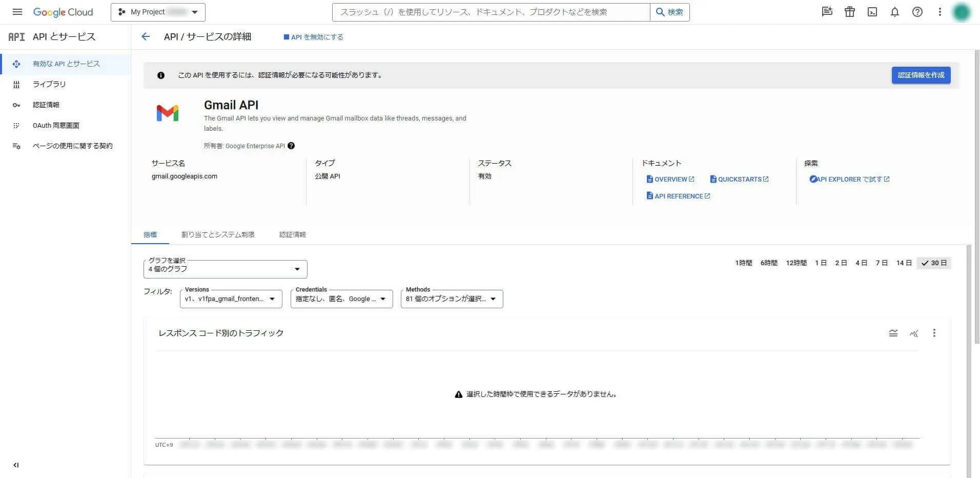
Task: Click the 認証情報を作成 button
Action: tap(921, 75)
